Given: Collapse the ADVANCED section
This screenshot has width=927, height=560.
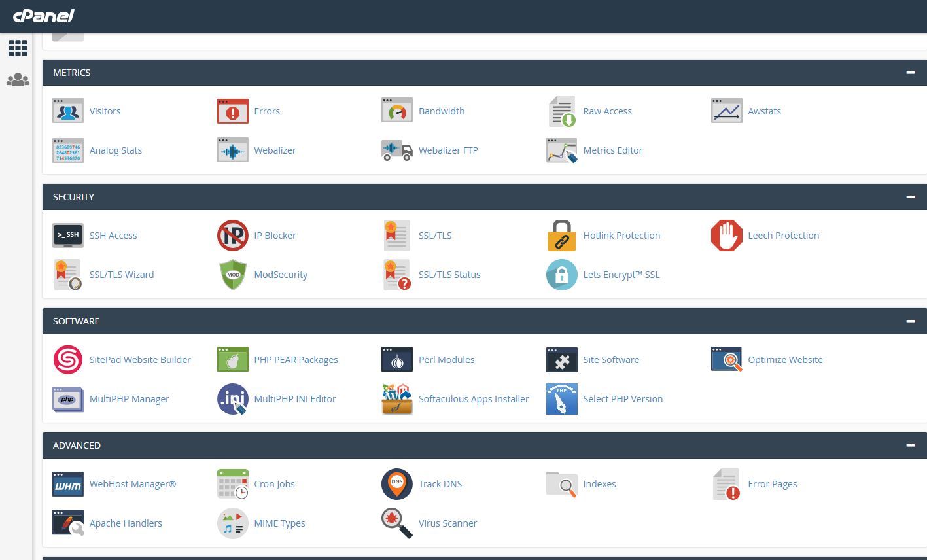Looking at the screenshot, I should tap(910, 445).
